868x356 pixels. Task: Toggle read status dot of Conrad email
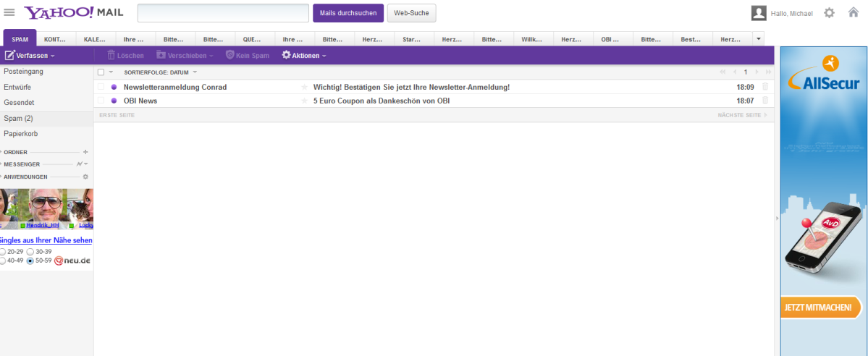(x=114, y=87)
